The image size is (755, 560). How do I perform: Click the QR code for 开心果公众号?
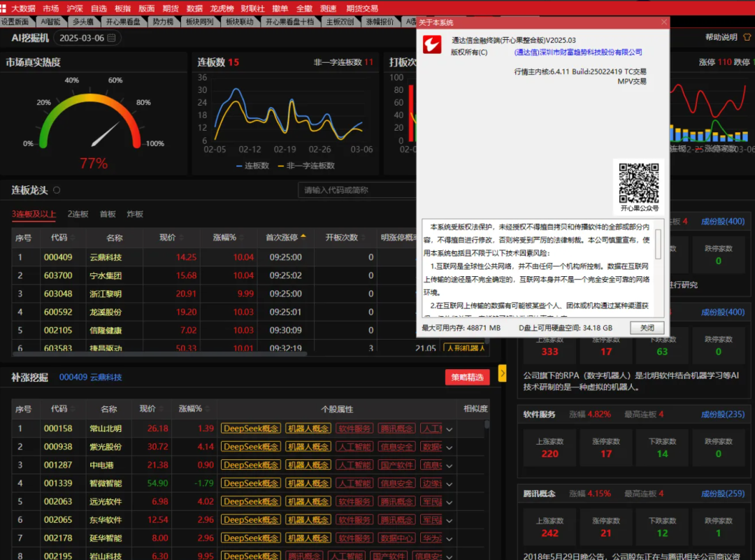pyautogui.click(x=639, y=182)
